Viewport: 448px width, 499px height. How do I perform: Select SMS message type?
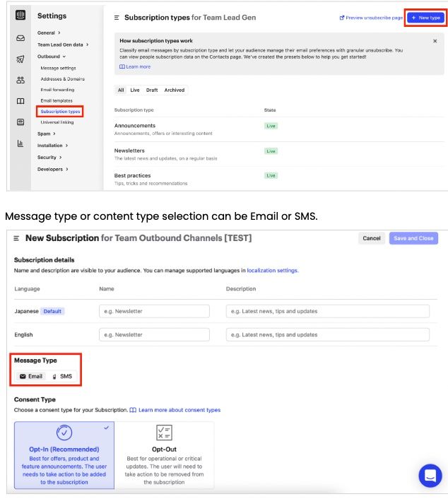[x=62, y=377]
